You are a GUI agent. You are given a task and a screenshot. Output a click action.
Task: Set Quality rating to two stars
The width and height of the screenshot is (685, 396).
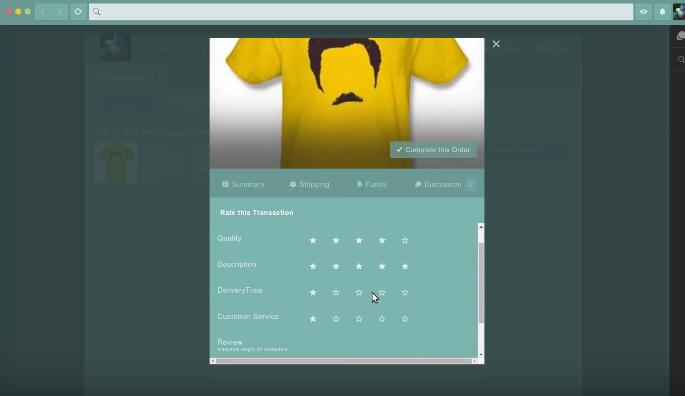click(336, 240)
